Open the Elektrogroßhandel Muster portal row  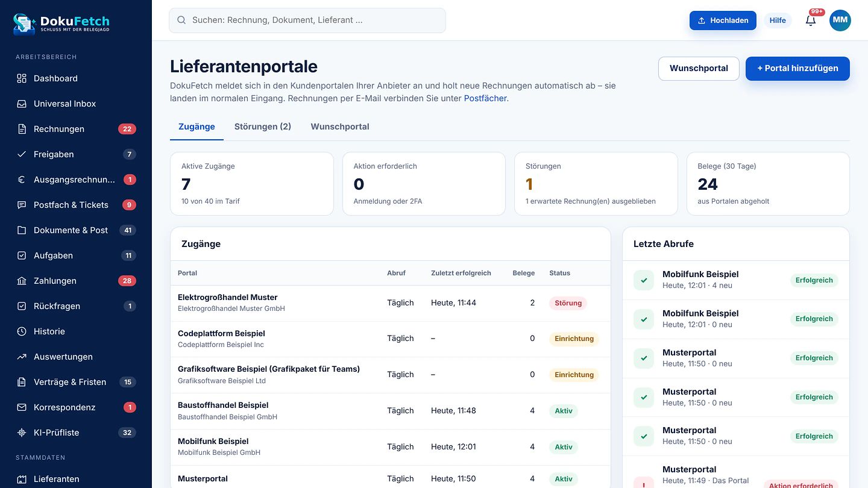pyautogui.click(x=391, y=303)
